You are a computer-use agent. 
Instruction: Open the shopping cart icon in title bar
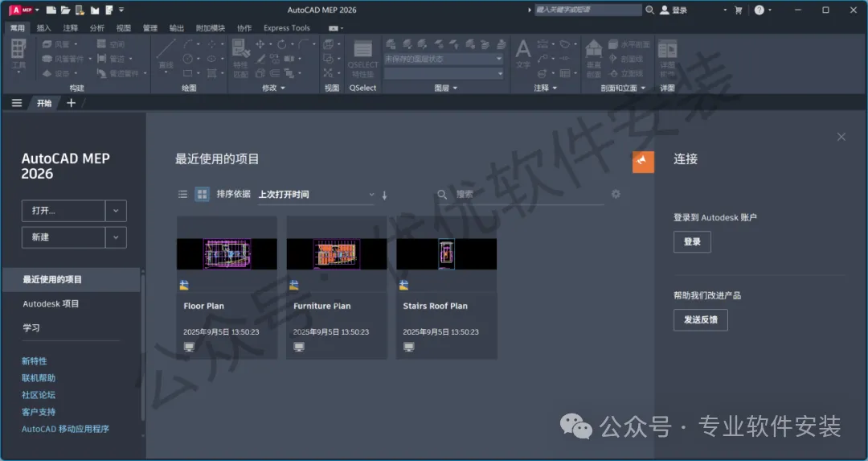click(738, 10)
